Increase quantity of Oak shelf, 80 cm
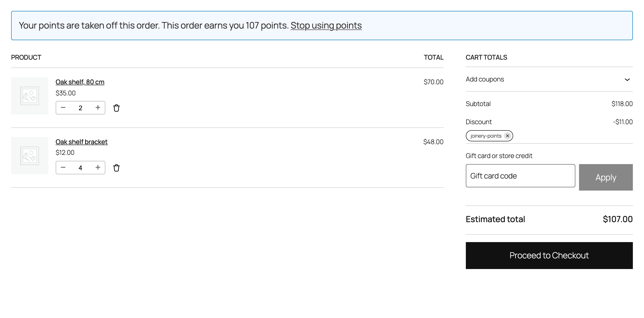644x318 pixels. coord(98,107)
